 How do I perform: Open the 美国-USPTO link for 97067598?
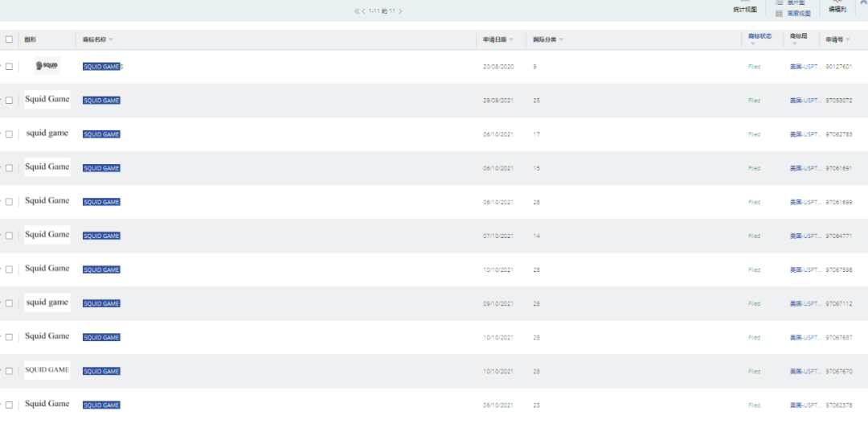805,270
